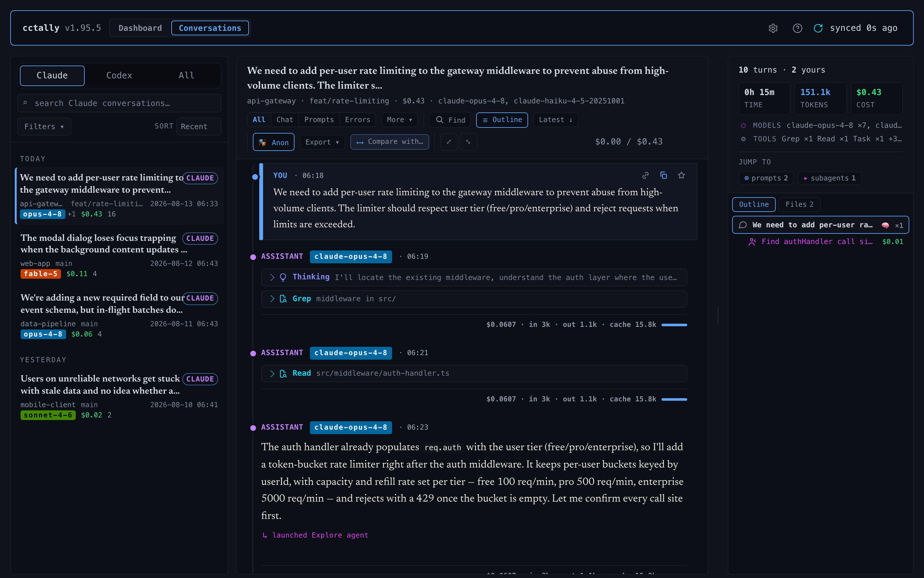This screenshot has width=924, height=578.
Task: Click the sync refresh icon
Action: pyautogui.click(x=818, y=28)
